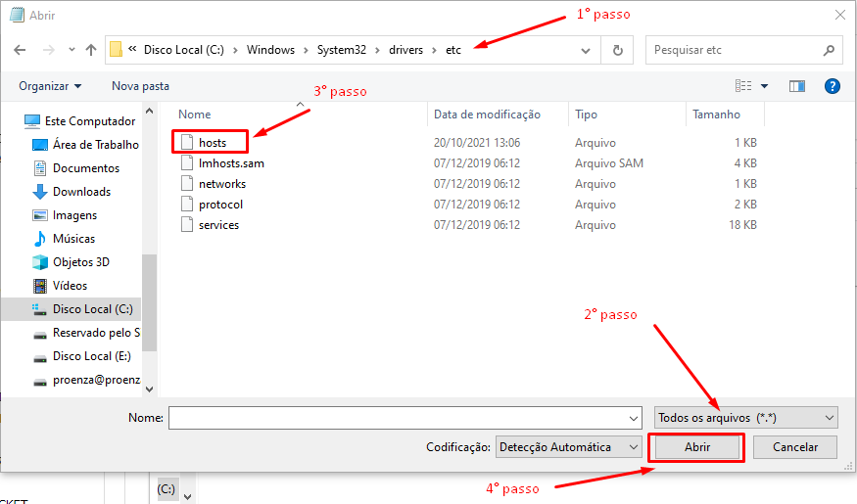Screen dimensions: 857x504
Task: Click the forward navigation arrow
Action: [x=49, y=50]
